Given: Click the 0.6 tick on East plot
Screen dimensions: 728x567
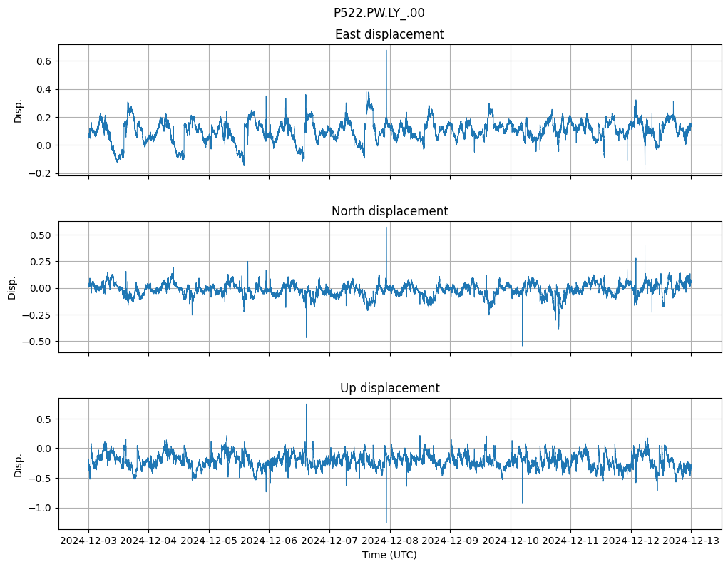Looking at the screenshot, I should (44, 61).
